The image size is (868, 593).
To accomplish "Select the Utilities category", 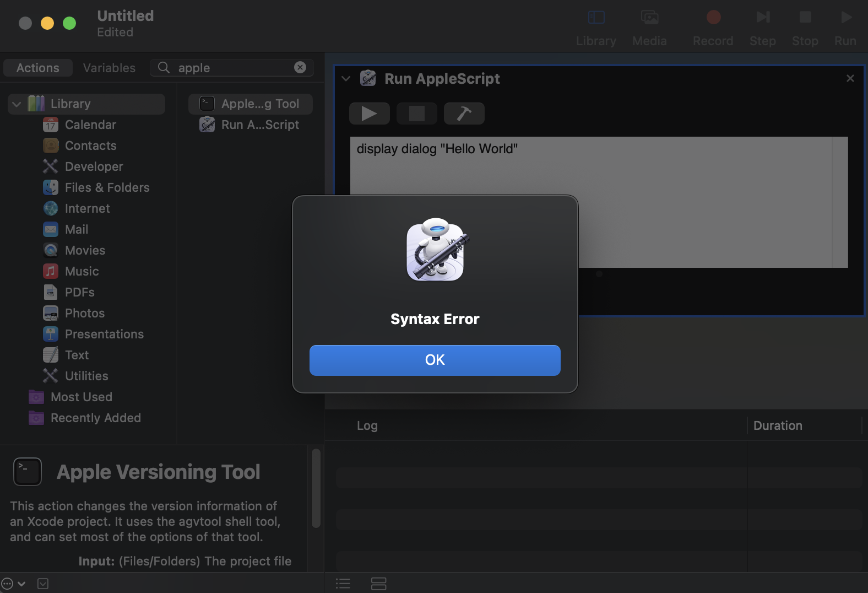I will pyautogui.click(x=86, y=376).
